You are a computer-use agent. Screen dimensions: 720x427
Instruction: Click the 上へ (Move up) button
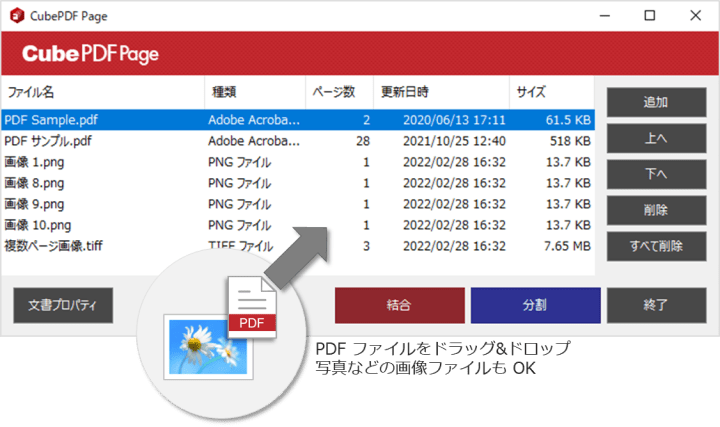point(656,138)
